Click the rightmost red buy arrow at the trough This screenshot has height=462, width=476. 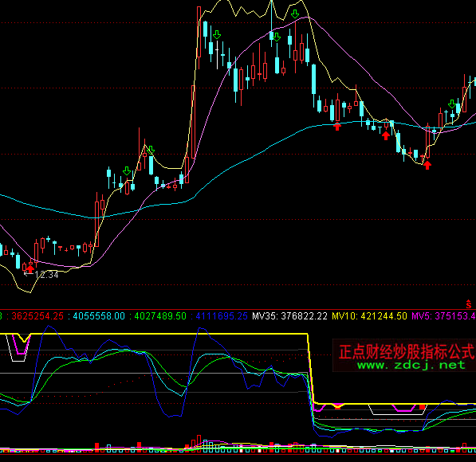click(x=427, y=165)
